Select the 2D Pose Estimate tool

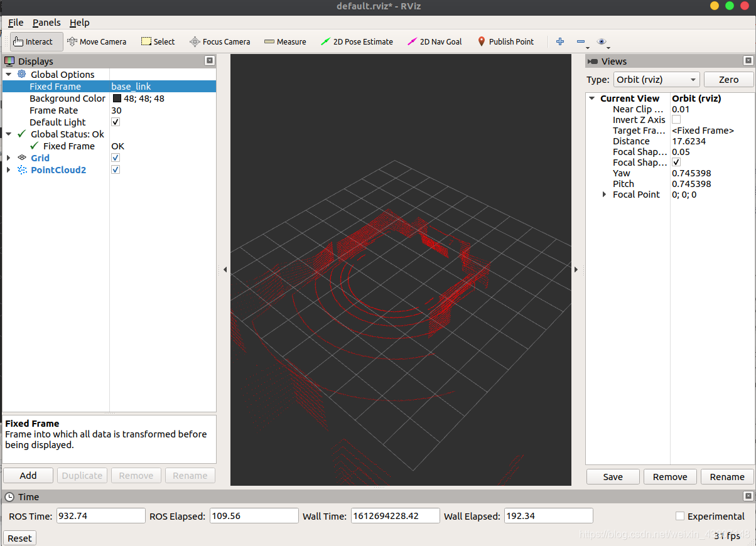(x=357, y=41)
